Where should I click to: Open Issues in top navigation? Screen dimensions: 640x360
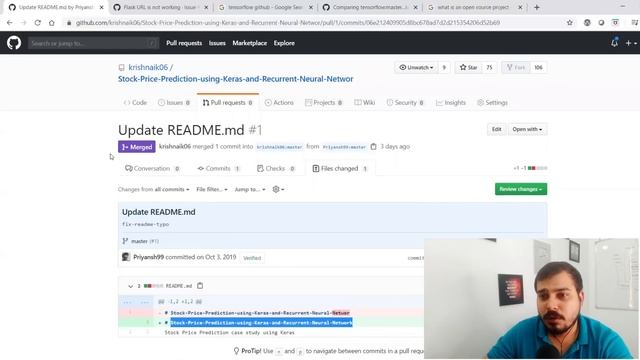tap(217, 43)
